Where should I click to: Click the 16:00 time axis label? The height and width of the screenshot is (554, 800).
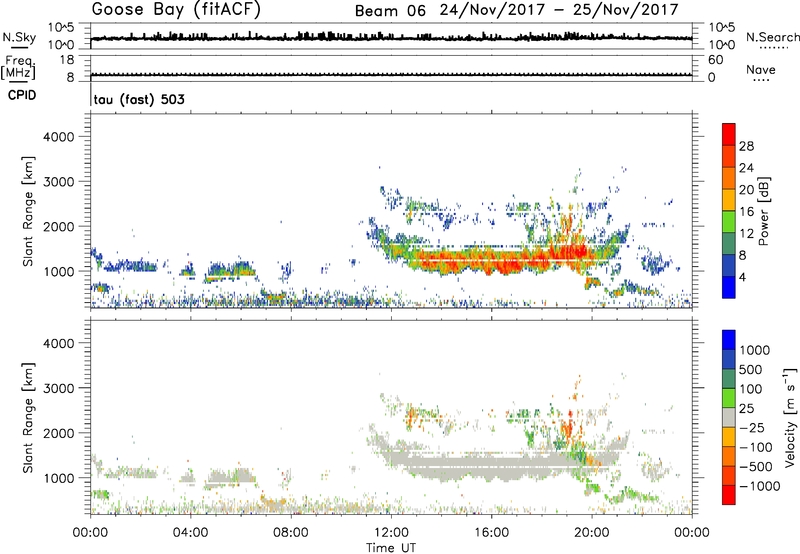[x=491, y=533]
